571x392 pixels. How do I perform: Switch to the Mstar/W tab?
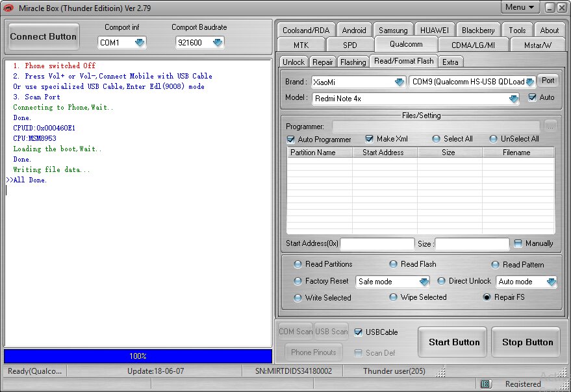point(537,45)
